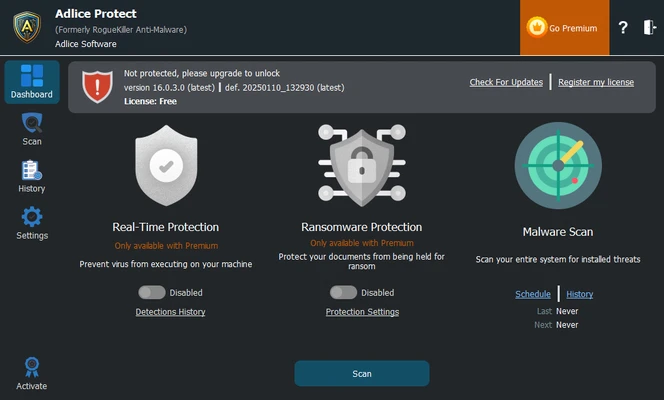This screenshot has width=664, height=400.
Task: Open Protection Settings link
Action: click(362, 312)
